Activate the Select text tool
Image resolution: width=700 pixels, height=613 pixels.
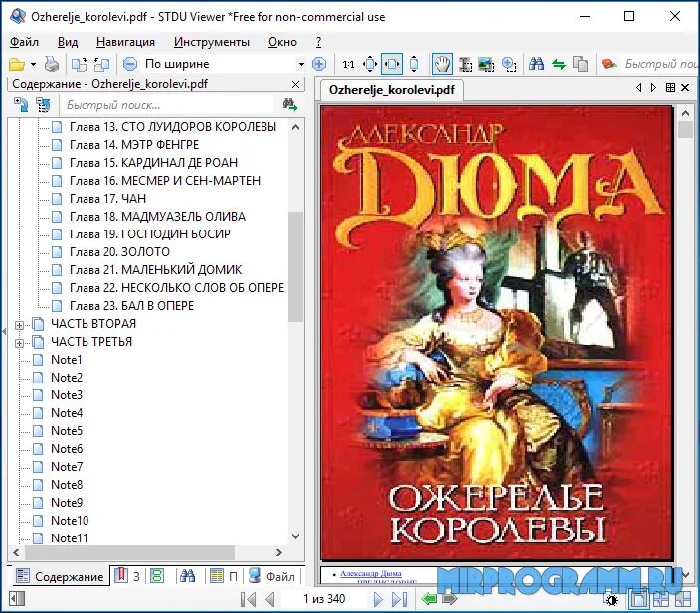465,65
